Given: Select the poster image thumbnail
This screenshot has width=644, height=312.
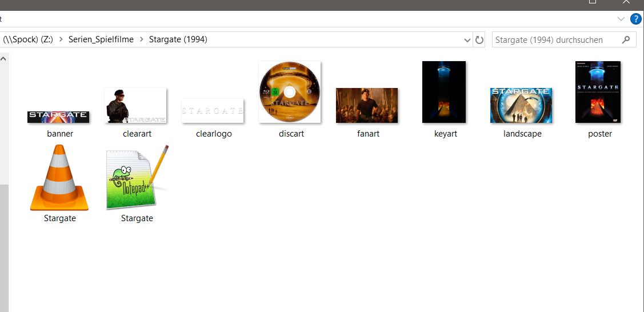Looking at the screenshot, I should (598, 92).
